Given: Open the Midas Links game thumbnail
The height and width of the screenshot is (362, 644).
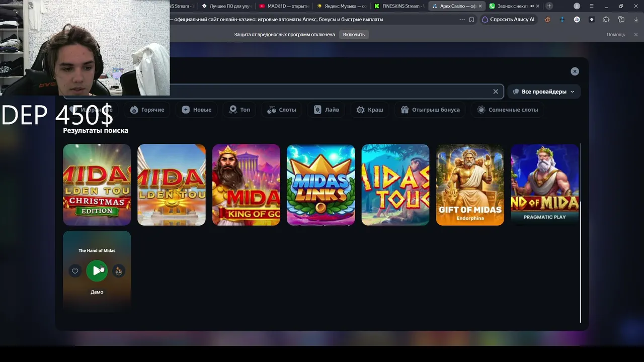Looking at the screenshot, I should pos(320,185).
